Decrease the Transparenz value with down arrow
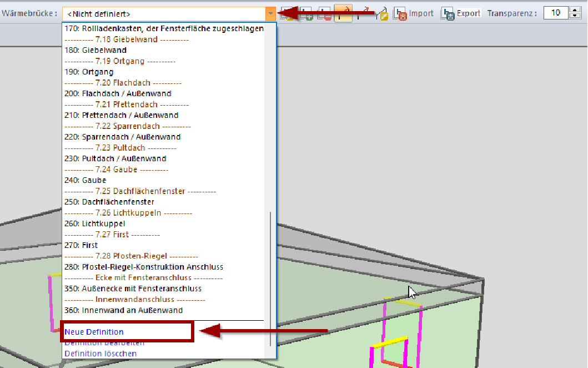The height and width of the screenshot is (368, 588). tap(574, 16)
